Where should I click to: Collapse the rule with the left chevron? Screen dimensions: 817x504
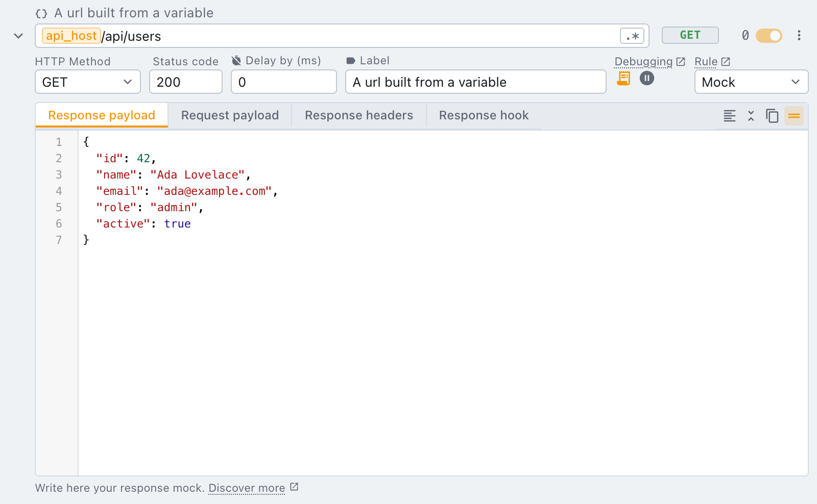tap(18, 36)
